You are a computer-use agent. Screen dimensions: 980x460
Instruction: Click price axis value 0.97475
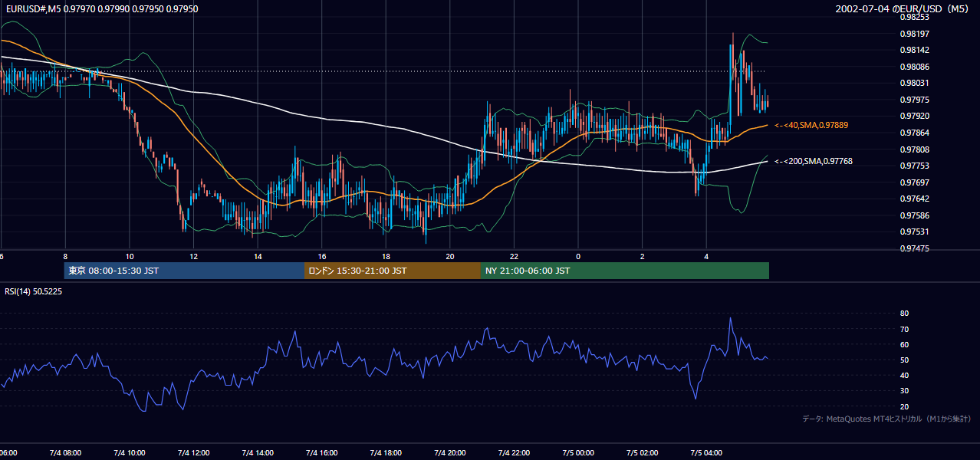(915, 248)
